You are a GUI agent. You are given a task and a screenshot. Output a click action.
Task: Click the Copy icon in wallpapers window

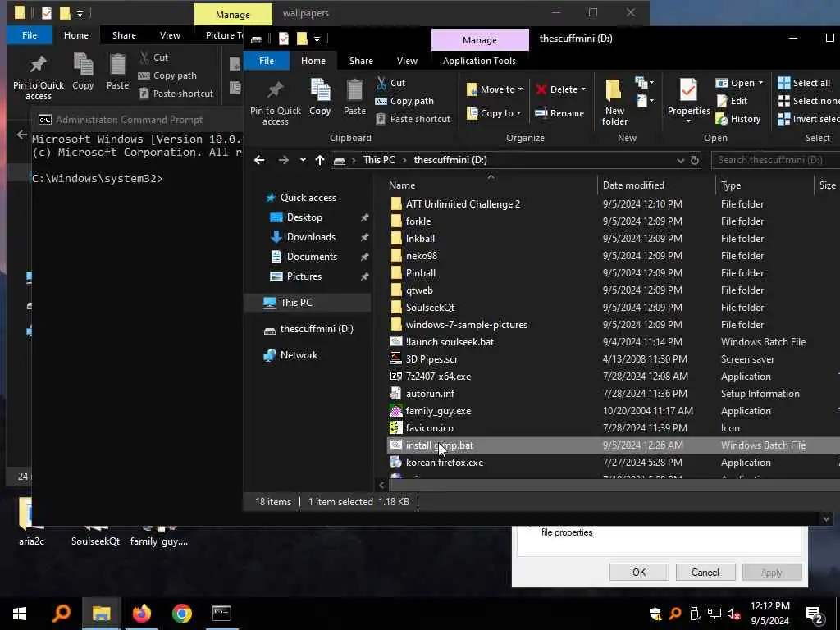coord(83,72)
